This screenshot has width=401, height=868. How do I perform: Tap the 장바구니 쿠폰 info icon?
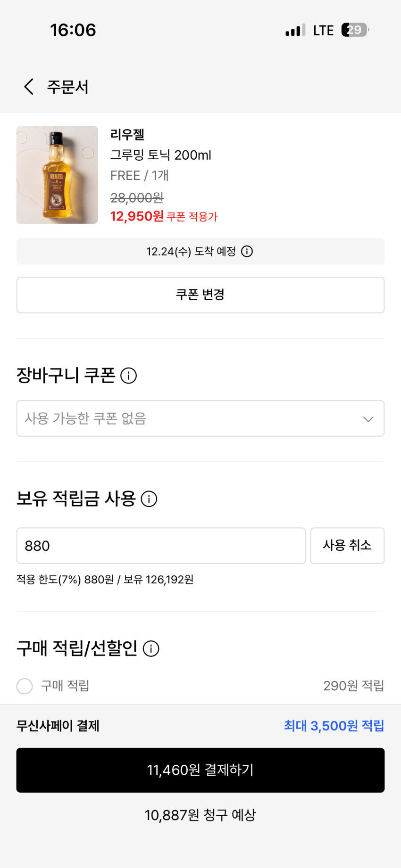(x=129, y=376)
